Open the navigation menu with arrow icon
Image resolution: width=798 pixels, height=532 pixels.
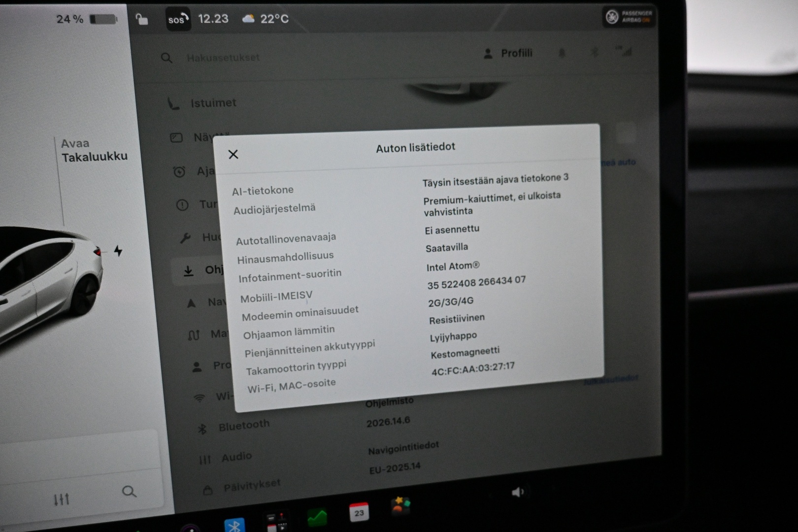pos(206,302)
